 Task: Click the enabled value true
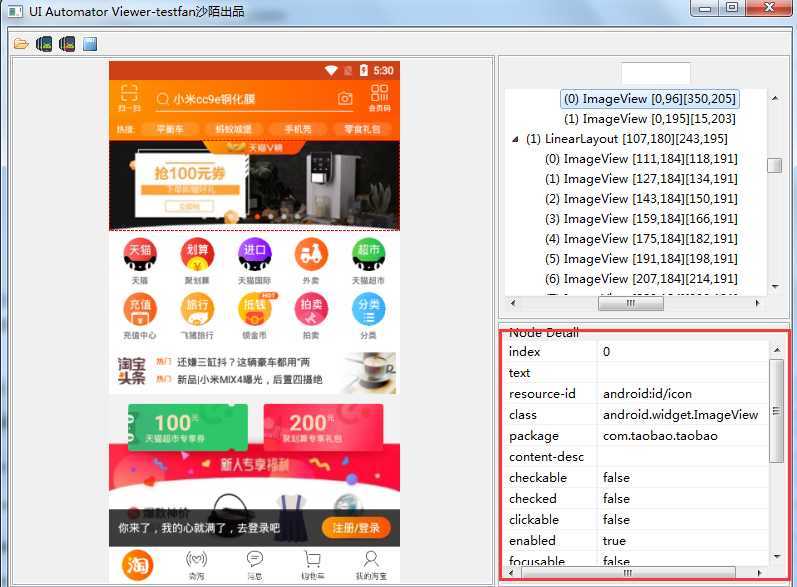[x=614, y=541]
